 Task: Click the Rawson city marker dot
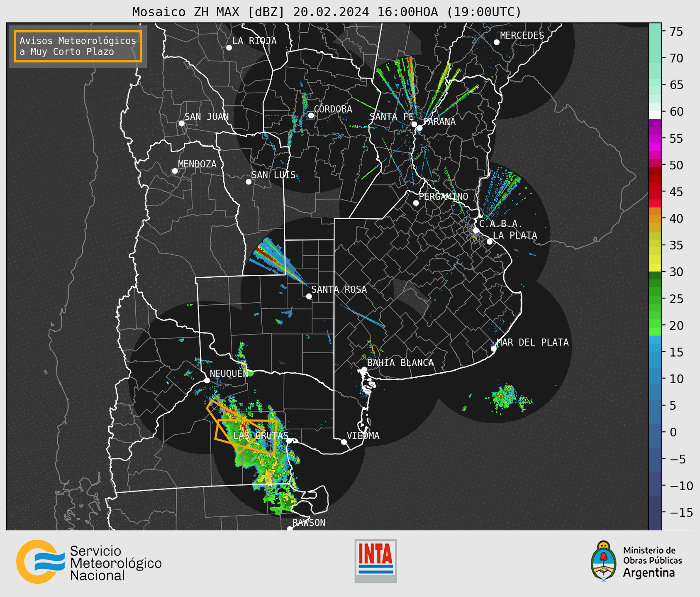pos(290,529)
